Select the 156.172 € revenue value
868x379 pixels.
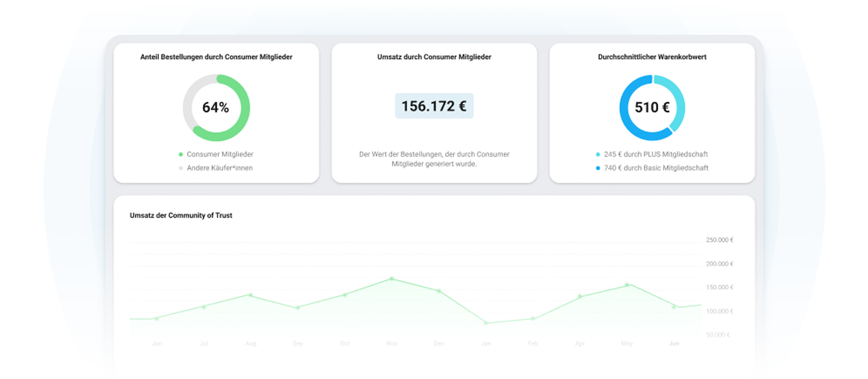(434, 106)
